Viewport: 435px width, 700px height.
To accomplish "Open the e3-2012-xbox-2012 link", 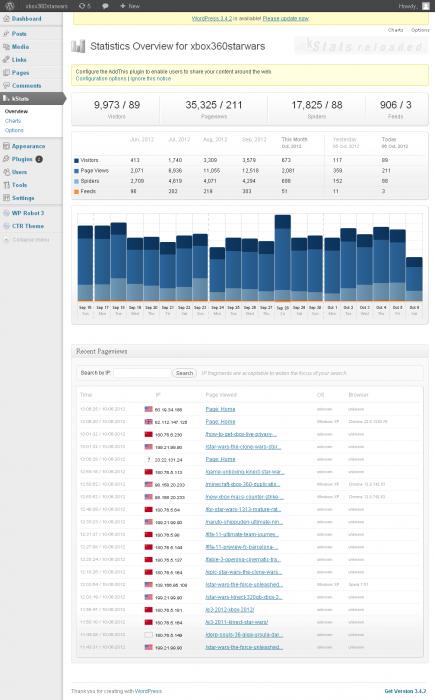I will pyautogui.click(x=230, y=609).
